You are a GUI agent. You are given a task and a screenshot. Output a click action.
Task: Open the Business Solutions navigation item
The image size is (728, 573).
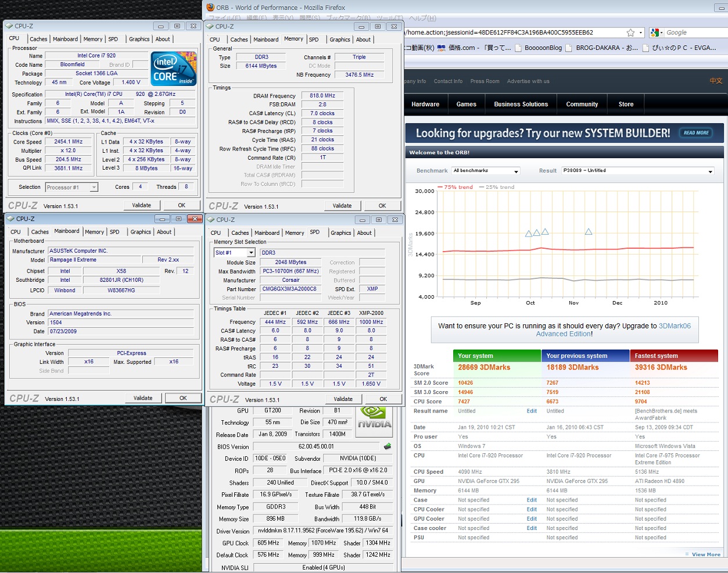521,104
